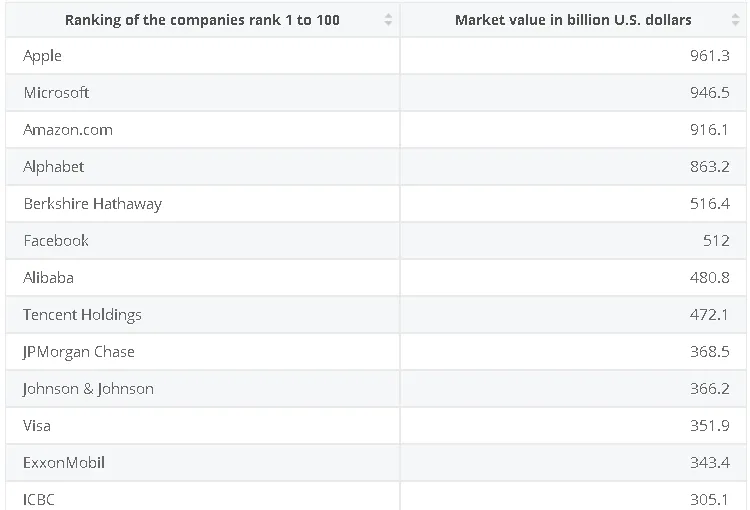Screen dimensions: 750x510
Task: Select the Alphabet row name
Action: pos(54,167)
